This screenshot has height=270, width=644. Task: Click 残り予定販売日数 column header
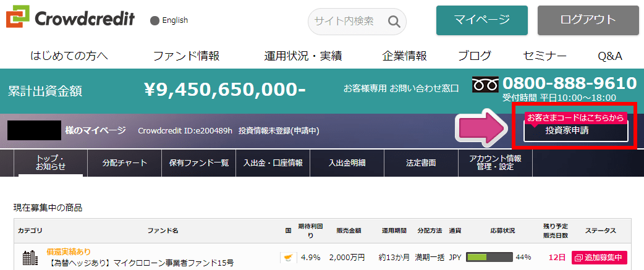pos(556,230)
